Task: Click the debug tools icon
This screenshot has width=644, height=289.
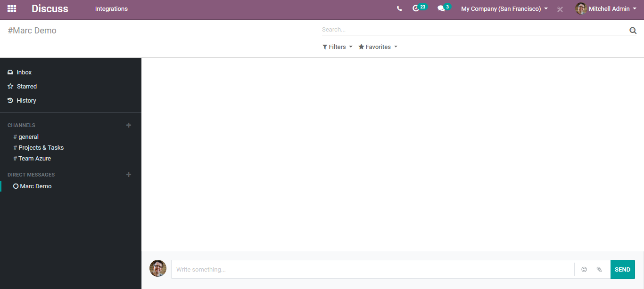Action: (560, 9)
